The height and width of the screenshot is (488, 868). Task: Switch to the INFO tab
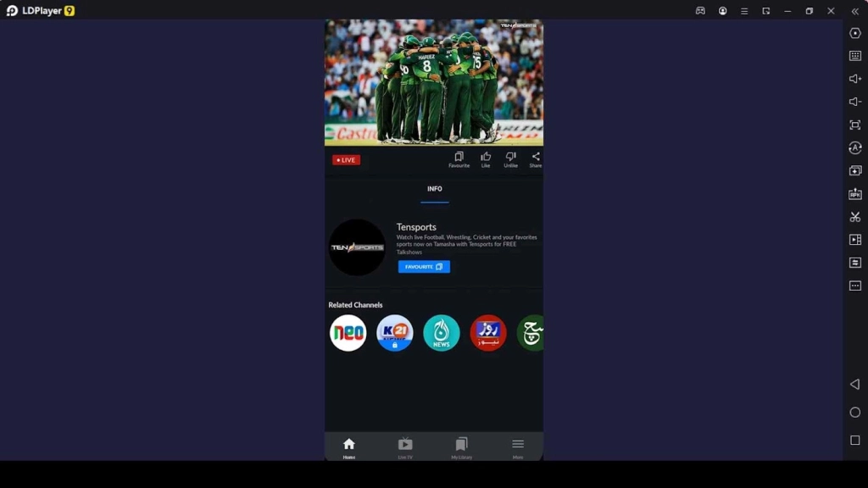point(434,190)
